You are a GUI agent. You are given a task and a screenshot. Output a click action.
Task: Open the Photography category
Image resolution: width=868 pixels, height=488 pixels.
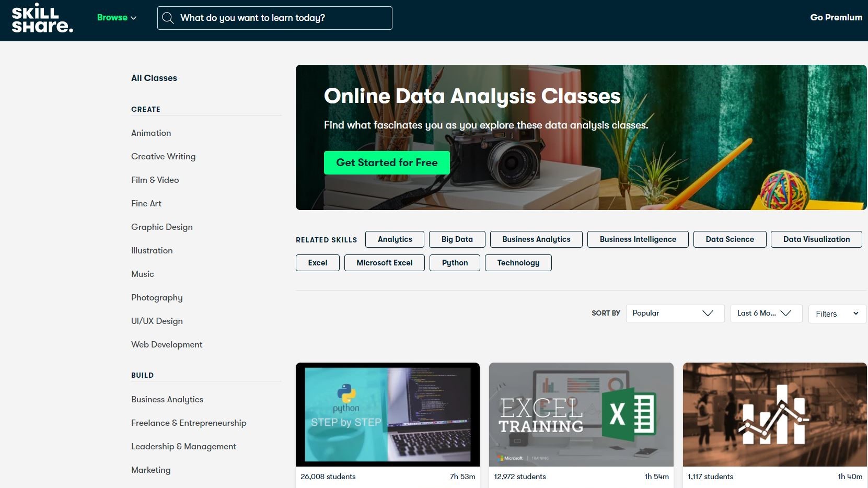(x=157, y=297)
